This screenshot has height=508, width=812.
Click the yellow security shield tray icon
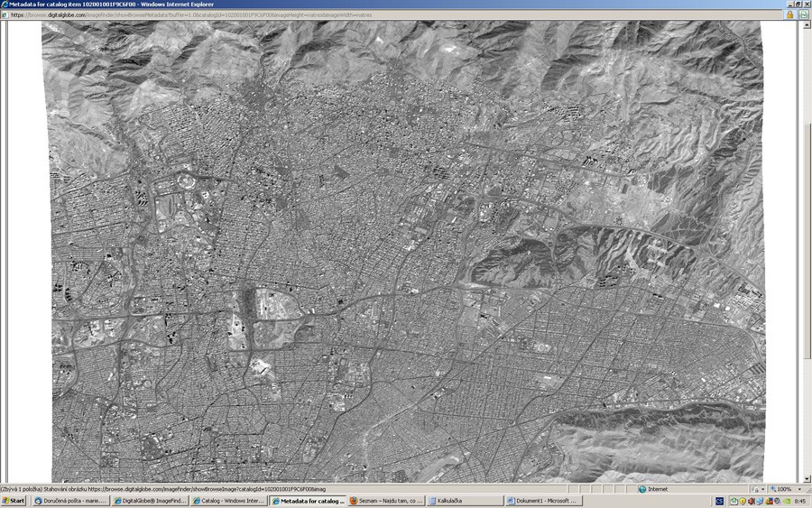743,502
